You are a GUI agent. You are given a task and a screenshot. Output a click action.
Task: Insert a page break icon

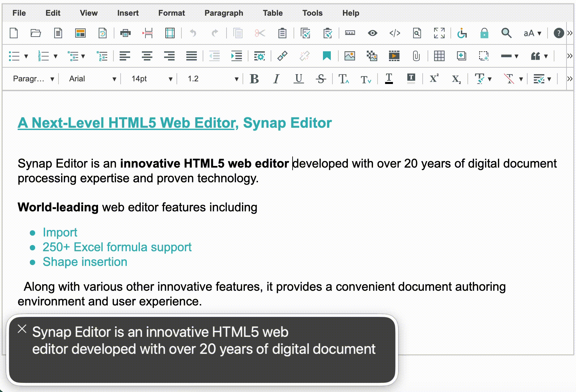[x=148, y=33]
